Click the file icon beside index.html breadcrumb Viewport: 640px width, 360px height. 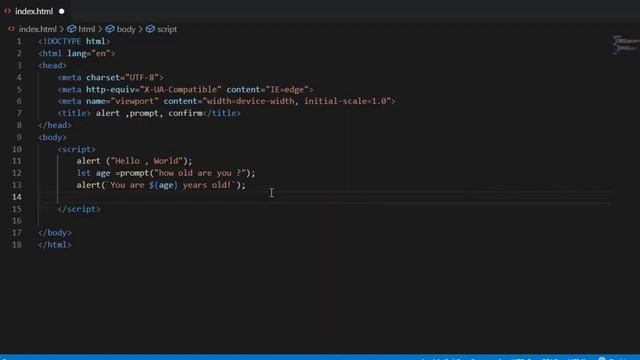11,29
